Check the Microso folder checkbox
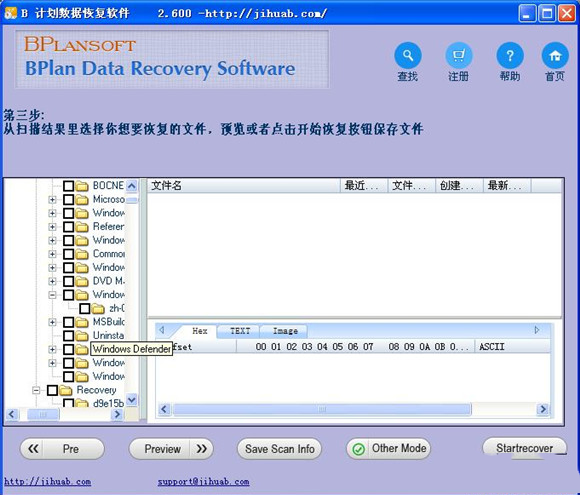This screenshot has width=580, height=495. [x=68, y=199]
